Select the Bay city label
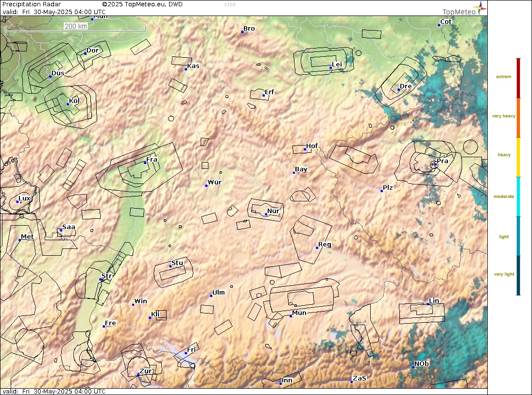532x395 pixels. (x=301, y=169)
